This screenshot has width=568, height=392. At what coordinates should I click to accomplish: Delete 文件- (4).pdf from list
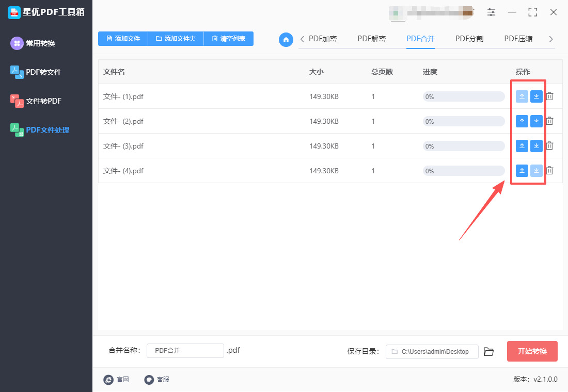pos(549,170)
